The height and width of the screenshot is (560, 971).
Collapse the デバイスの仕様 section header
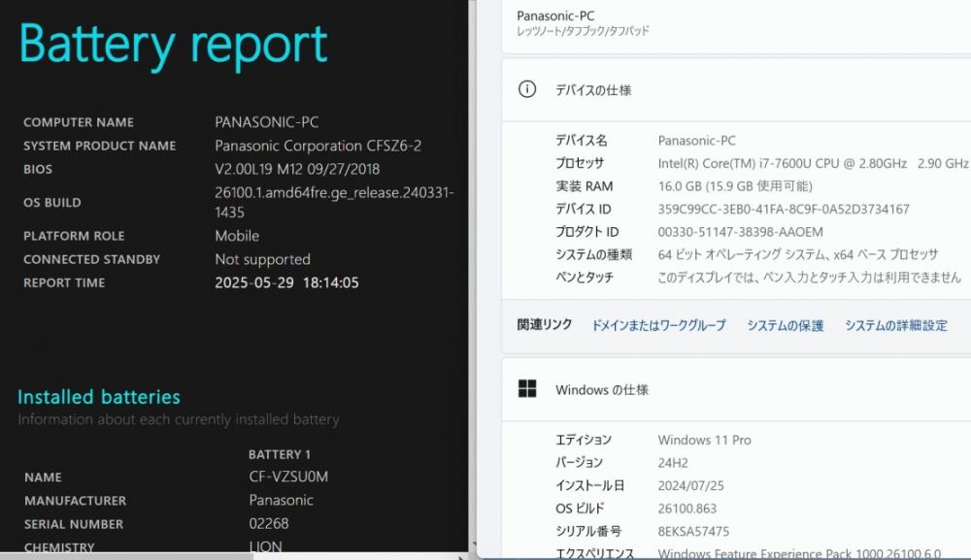[736, 90]
